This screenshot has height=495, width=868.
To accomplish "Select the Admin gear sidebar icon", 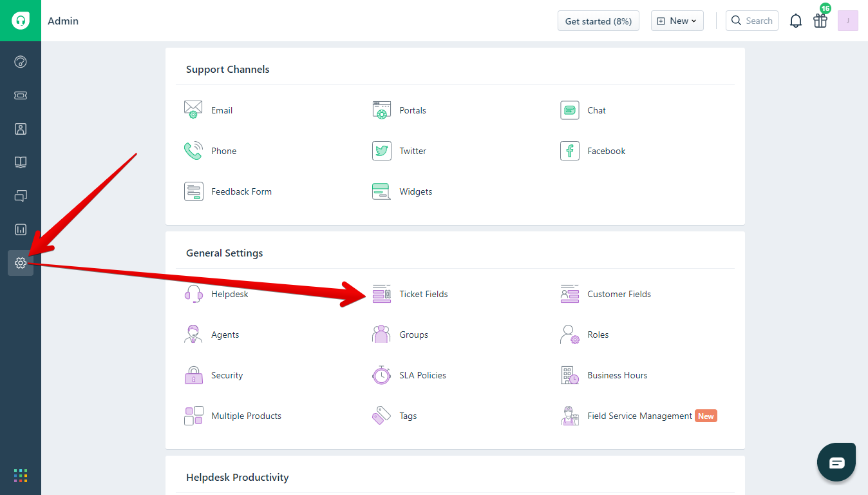I will 21,263.
